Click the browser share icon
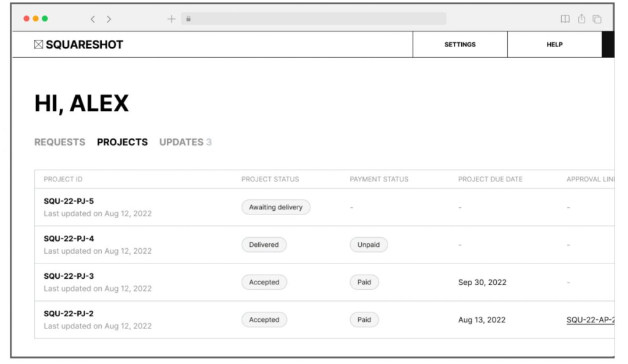This screenshot has height=364, width=628. 581,19
